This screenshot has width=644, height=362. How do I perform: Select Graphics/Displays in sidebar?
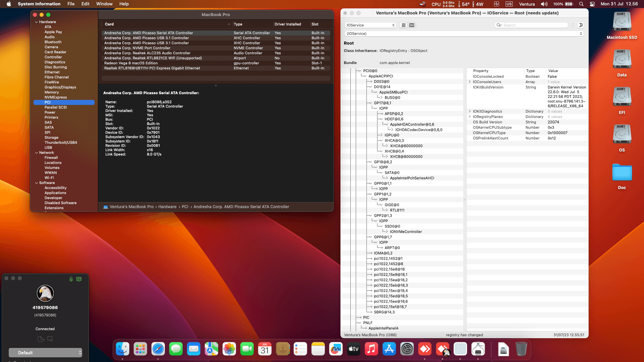click(x=60, y=87)
